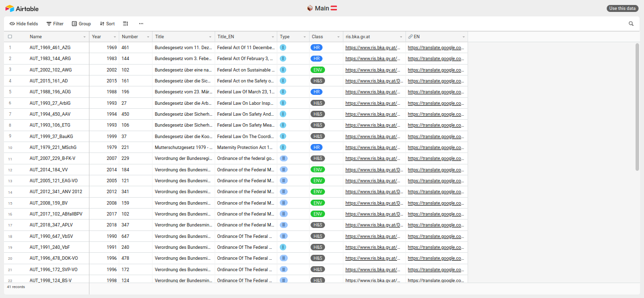Screen dimensions: 644x298
Task: Click the Use this data button
Action: [x=623, y=8]
